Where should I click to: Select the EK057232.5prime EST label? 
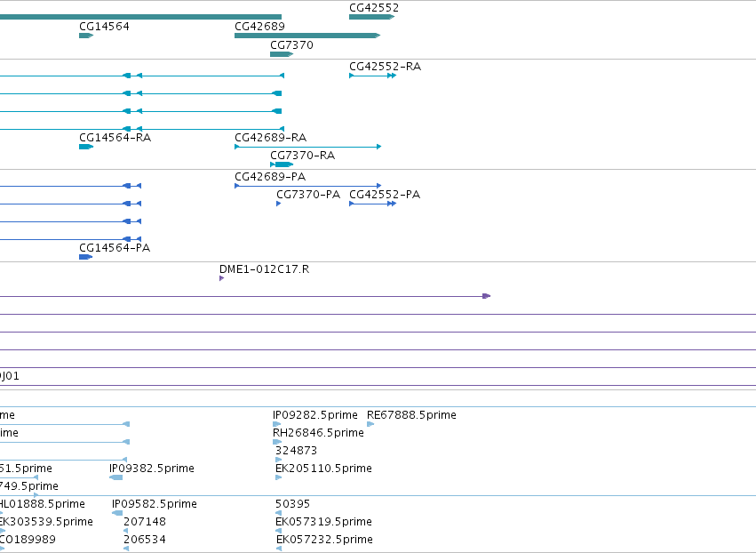[324, 540]
